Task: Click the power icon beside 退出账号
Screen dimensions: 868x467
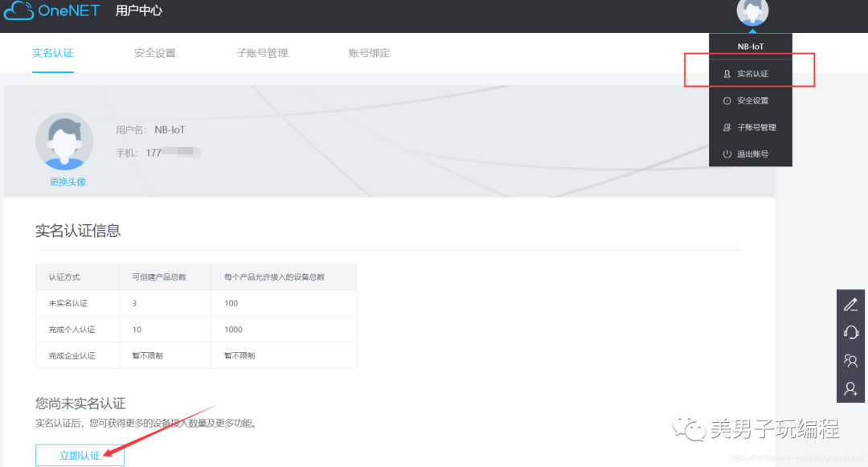Action: point(727,154)
